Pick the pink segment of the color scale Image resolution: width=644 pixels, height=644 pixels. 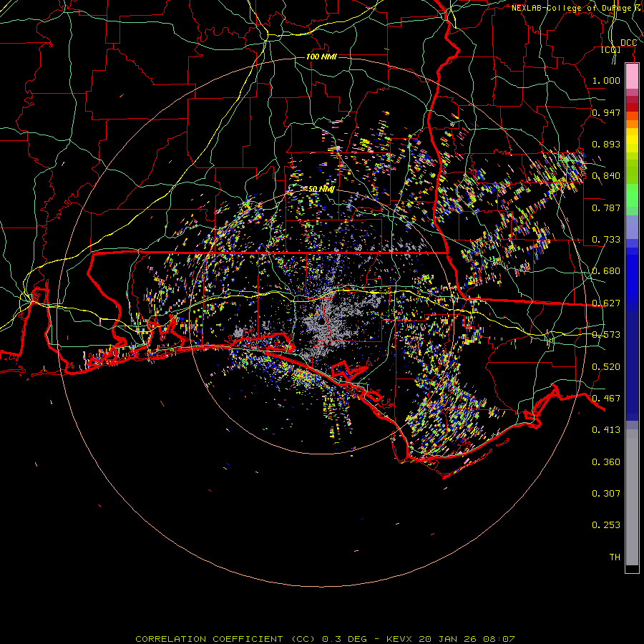pyautogui.click(x=632, y=77)
